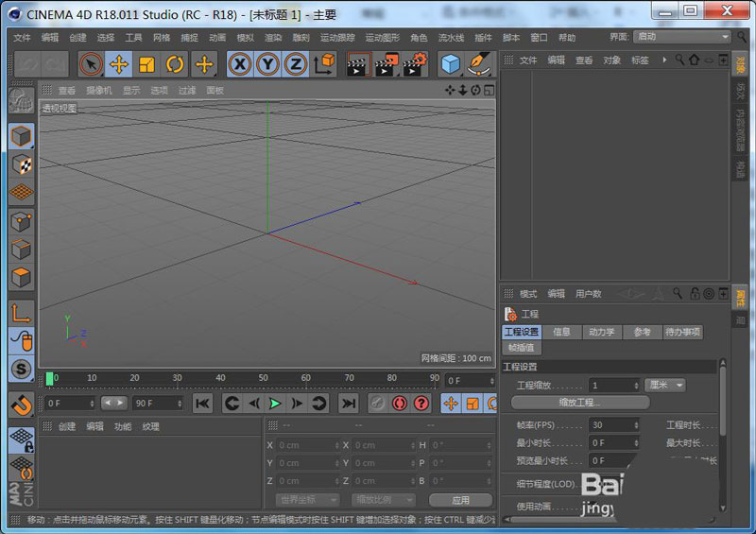The width and height of the screenshot is (756, 534).
Task: Click the record keyframe question icon
Action: point(421,404)
